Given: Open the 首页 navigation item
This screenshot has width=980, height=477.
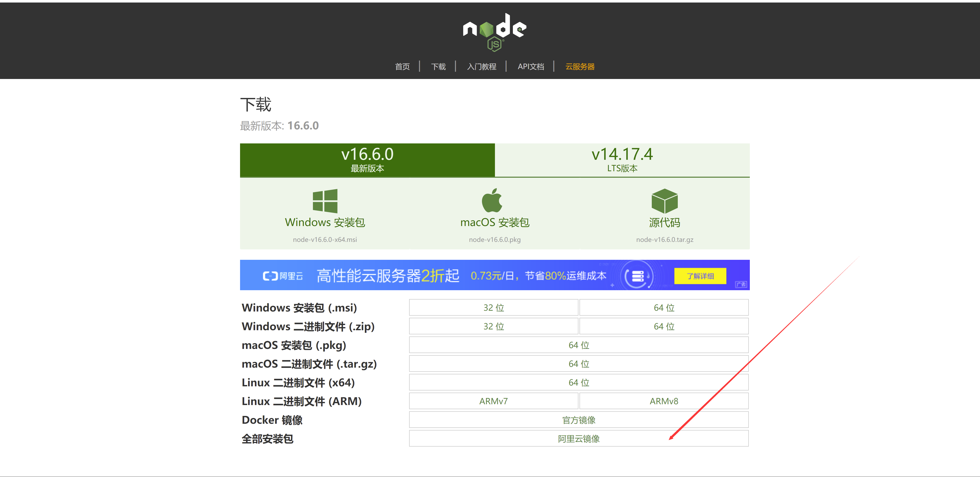Looking at the screenshot, I should click(x=402, y=67).
